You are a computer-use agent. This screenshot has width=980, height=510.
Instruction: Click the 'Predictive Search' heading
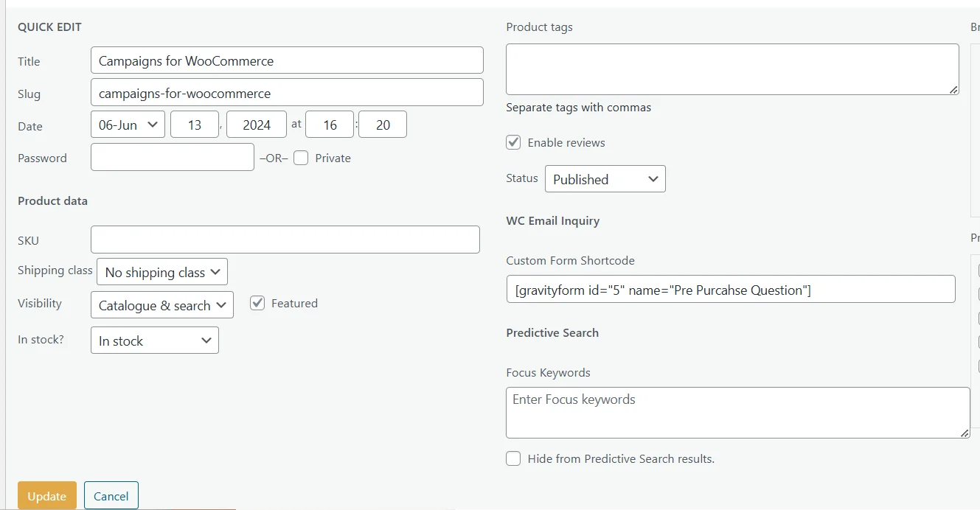coord(552,332)
